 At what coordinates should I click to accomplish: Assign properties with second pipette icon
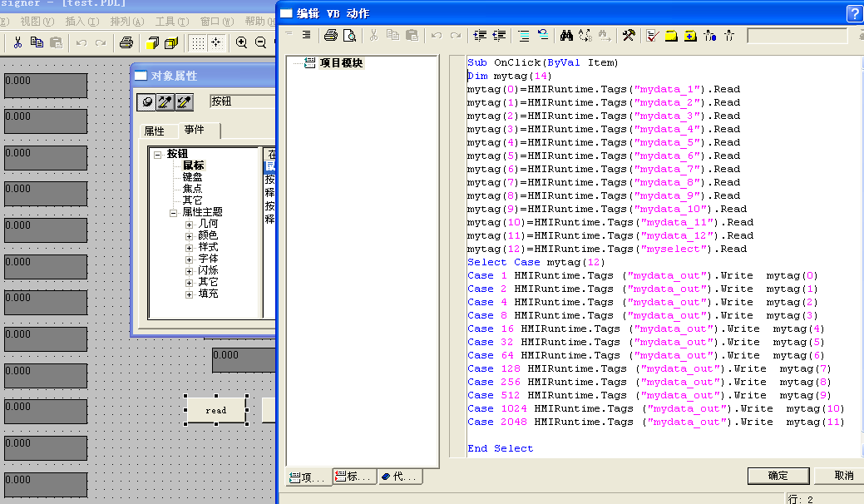[184, 102]
